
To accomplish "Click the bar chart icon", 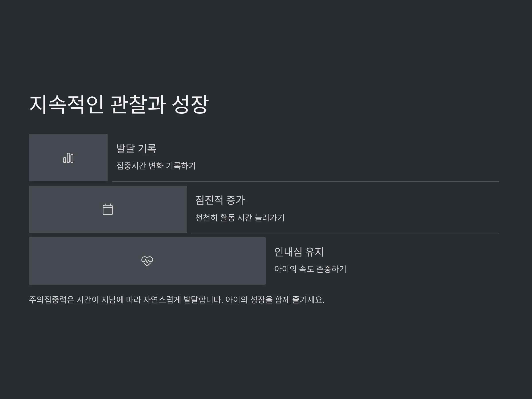I will click(x=68, y=158).
